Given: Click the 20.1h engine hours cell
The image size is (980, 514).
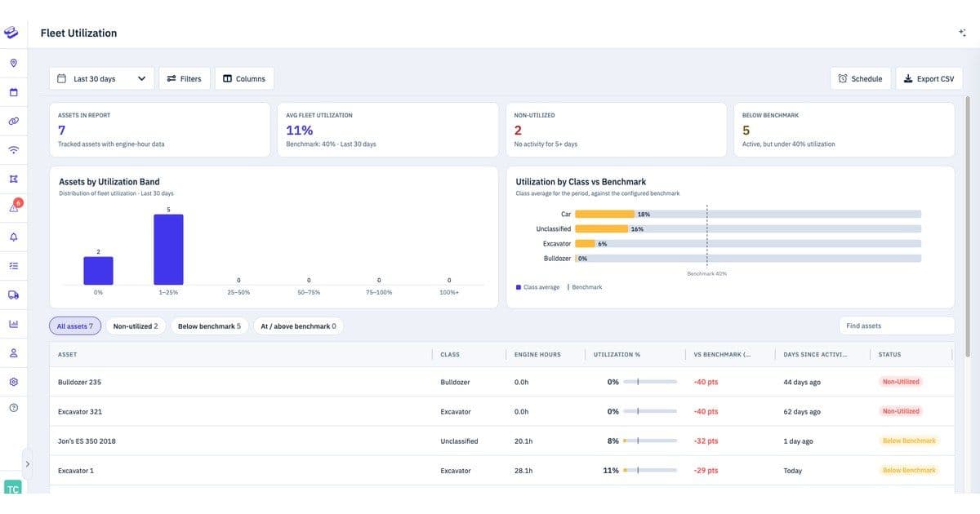Looking at the screenshot, I should click(x=523, y=441).
